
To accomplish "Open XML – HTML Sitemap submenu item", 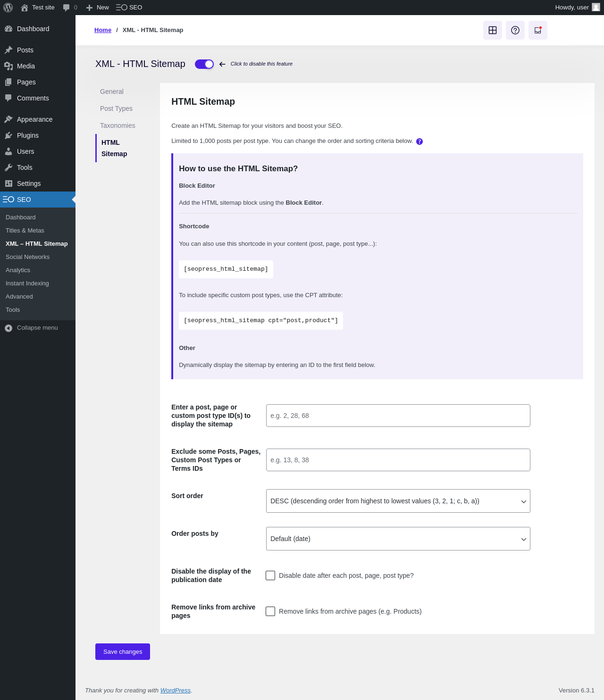I will [x=37, y=244].
